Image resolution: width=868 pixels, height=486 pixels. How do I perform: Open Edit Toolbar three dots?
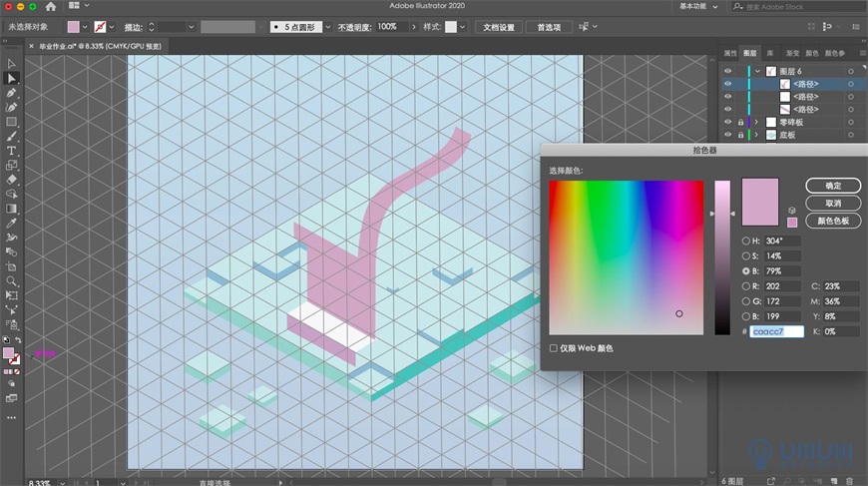11,418
